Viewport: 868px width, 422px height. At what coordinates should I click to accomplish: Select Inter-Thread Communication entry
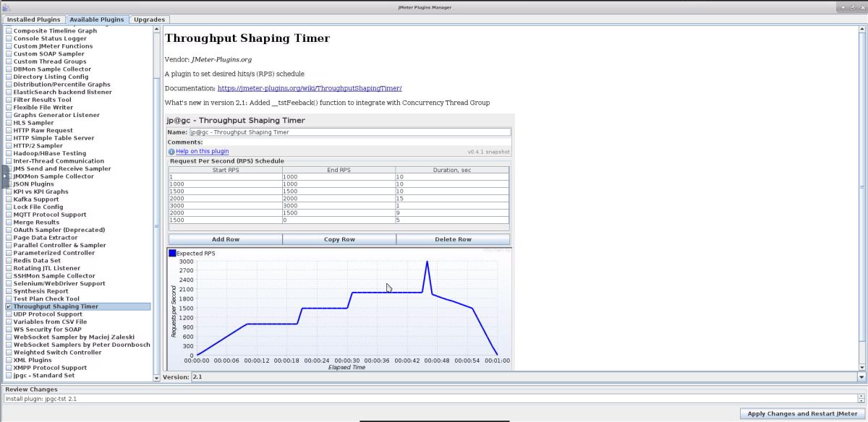[59, 161]
